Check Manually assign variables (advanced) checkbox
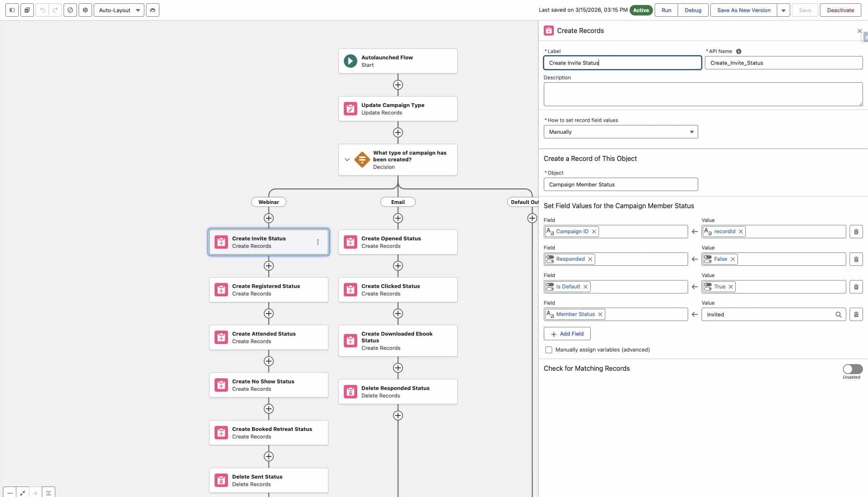This screenshot has width=868, height=497. point(548,350)
